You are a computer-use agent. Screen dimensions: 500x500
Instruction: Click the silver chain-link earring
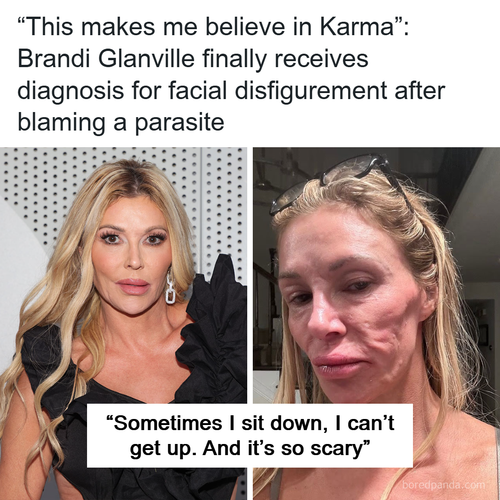(x=171, y=287)
